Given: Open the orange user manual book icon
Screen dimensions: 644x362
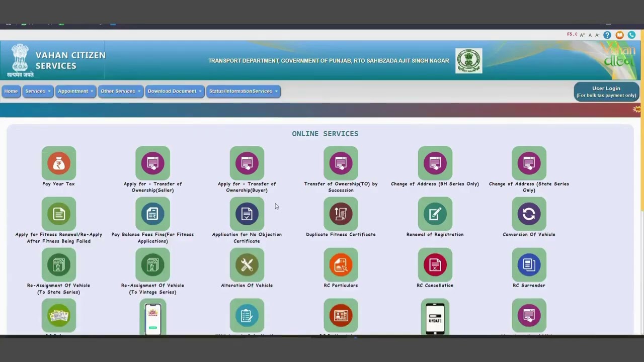Looking at the screenshot, I should pyautogui.click(x=619, y=35).
